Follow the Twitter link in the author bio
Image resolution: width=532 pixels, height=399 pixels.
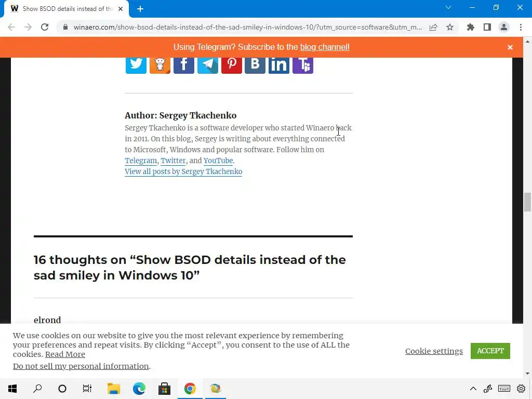click(x=173, y=161)
